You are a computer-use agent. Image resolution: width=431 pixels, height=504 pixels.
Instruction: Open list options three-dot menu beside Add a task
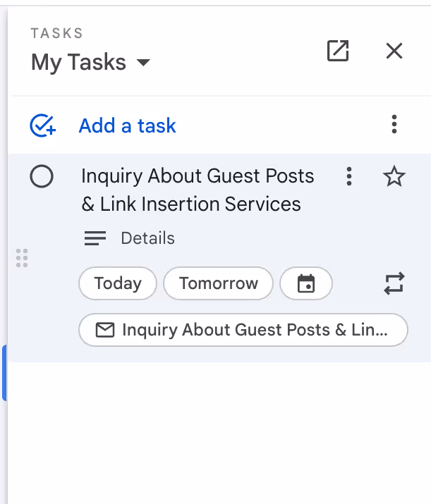click(394, 124)
